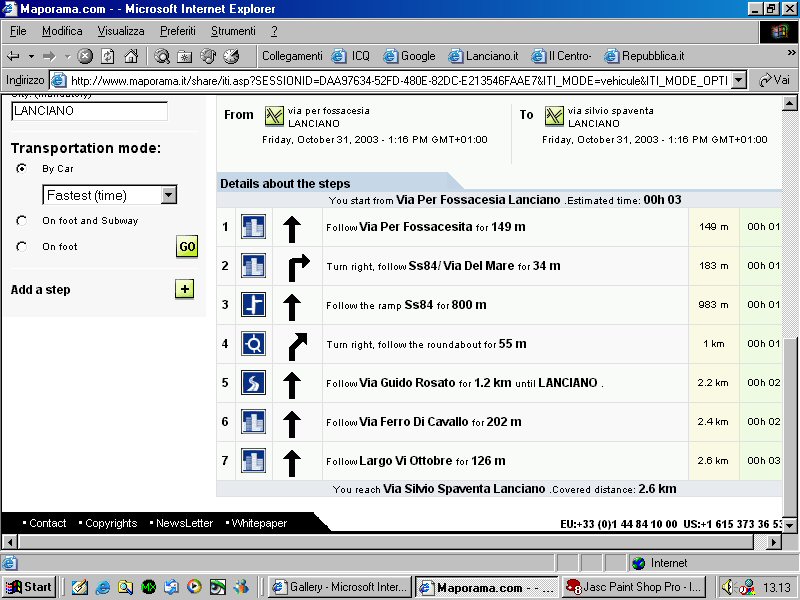Open the File menu
The height and width of the screenshot is (600, 800).
tap(18, 31)
